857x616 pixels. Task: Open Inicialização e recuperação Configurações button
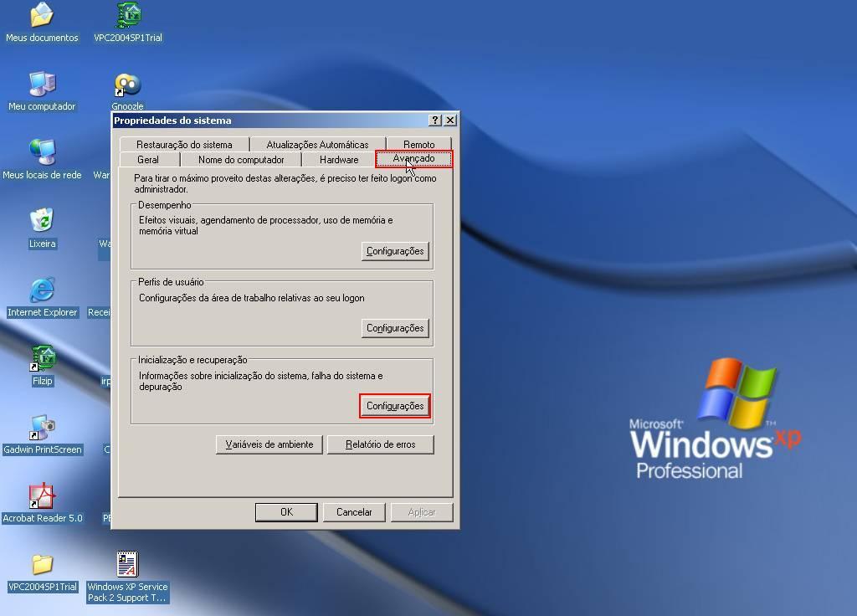[395, 406]
